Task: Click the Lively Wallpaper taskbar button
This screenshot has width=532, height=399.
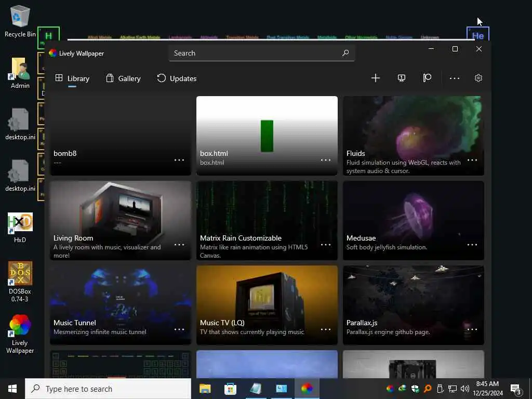Action: point(307,389)
